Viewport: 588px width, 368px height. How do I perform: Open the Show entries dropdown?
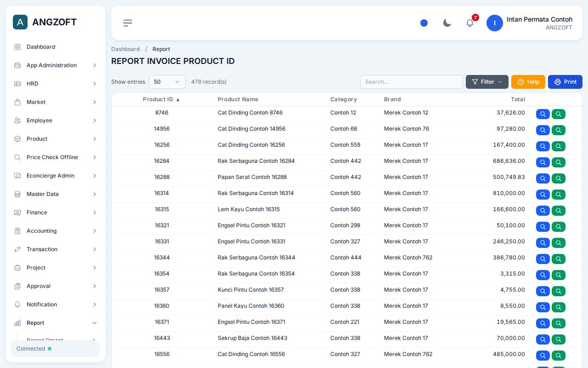167,82
